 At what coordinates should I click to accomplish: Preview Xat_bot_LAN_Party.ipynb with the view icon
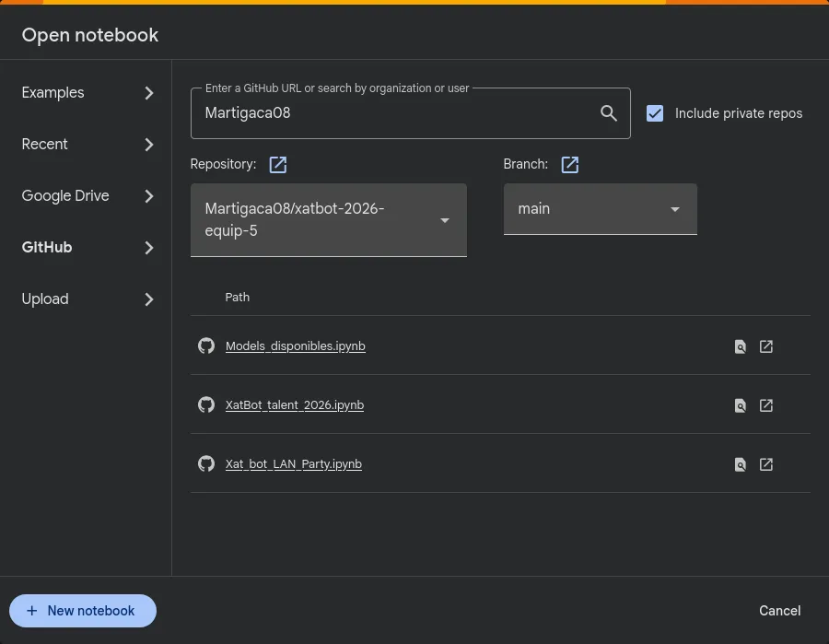point(740,464)
